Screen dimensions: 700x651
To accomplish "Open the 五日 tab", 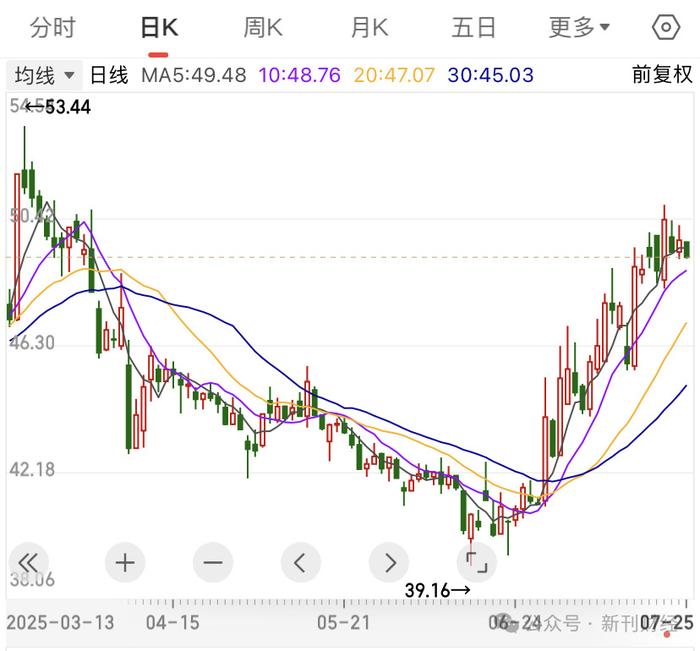I will (474, 28).
